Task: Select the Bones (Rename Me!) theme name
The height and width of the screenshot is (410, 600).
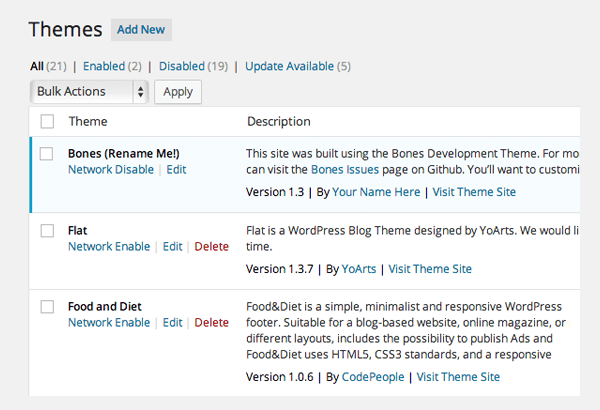Action: point(124,154)
